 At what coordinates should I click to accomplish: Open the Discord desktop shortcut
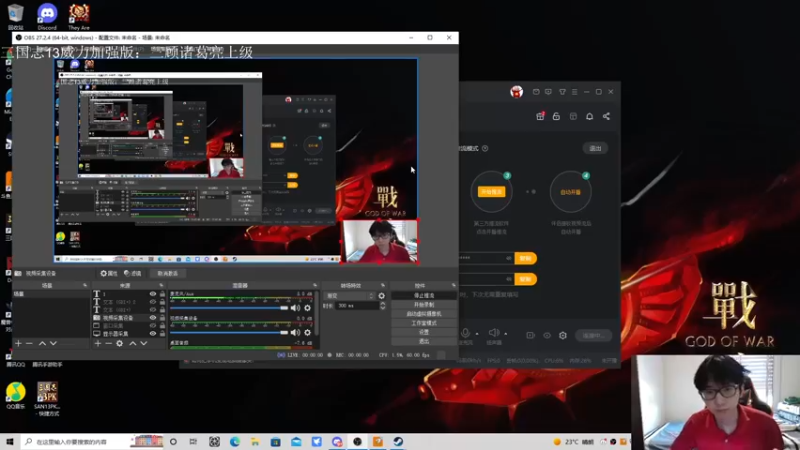pyautogui.click(x=47, y=16)
